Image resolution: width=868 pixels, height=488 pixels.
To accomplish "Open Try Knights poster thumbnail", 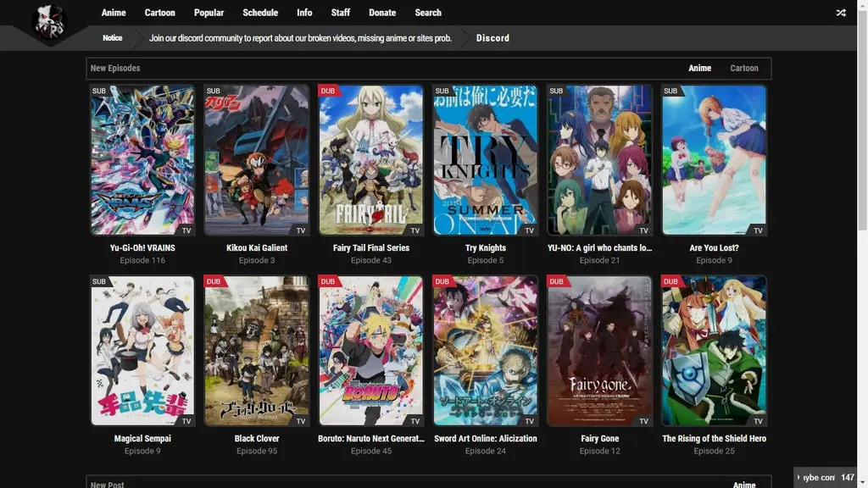I will (486, 160).
